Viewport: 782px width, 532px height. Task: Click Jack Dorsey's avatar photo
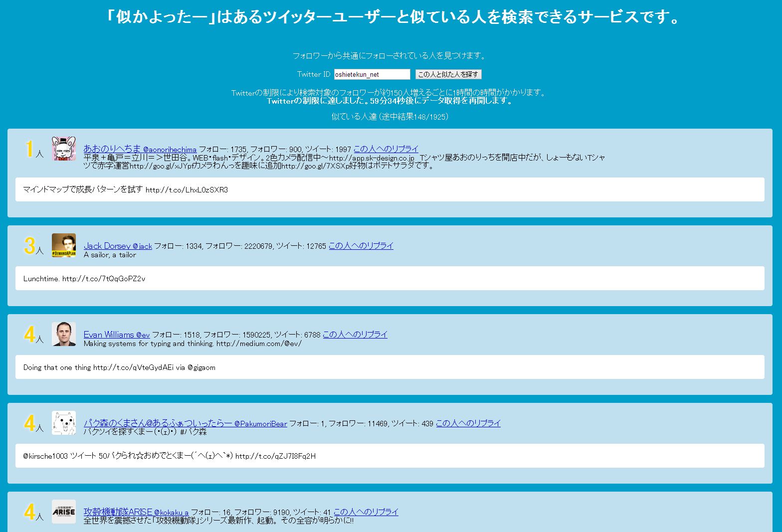click(x=64, y=245)
